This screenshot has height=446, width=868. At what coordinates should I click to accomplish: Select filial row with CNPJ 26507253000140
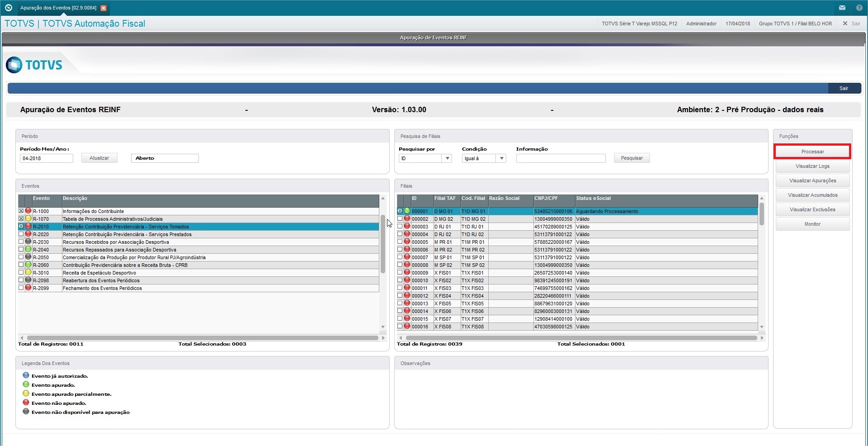[577, 272]
